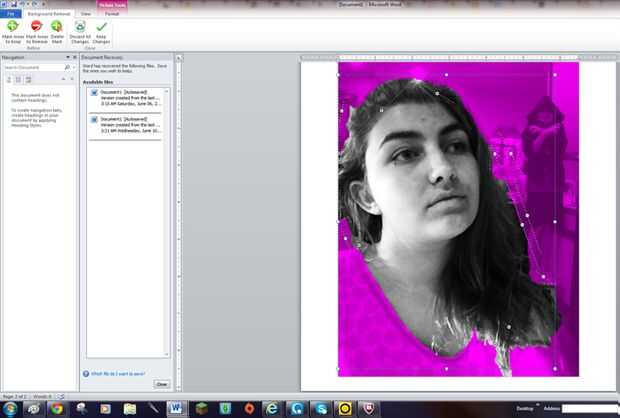This screenshot has height=418, width=620.
Task: Click top center marquee handle on picture
Action: click(446, 75)
